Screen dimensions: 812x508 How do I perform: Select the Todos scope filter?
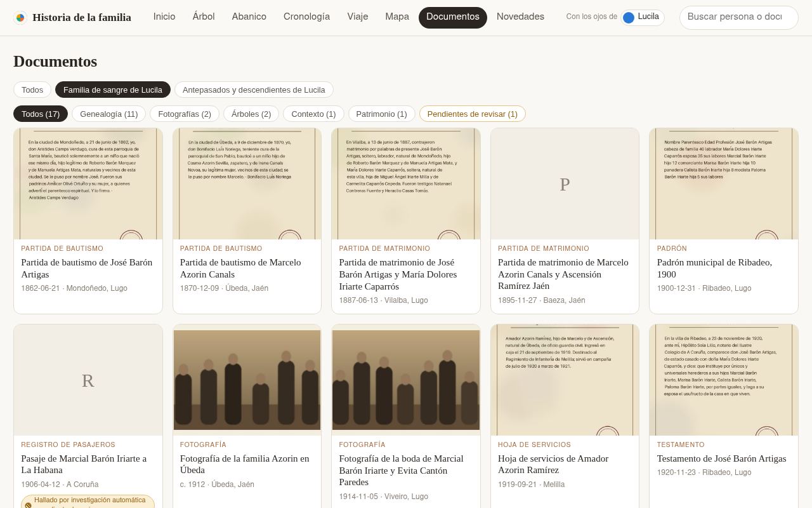[32, 90]
